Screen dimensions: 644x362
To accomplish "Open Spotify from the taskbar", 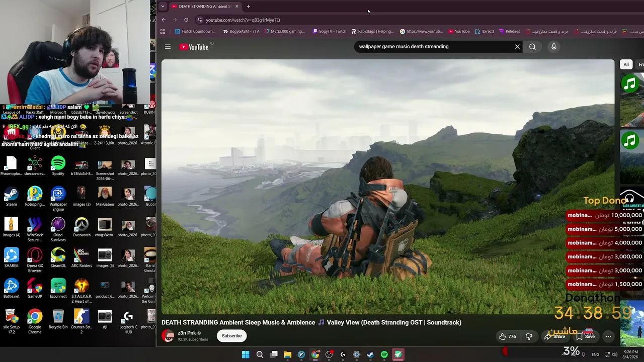I will [384, 354].
